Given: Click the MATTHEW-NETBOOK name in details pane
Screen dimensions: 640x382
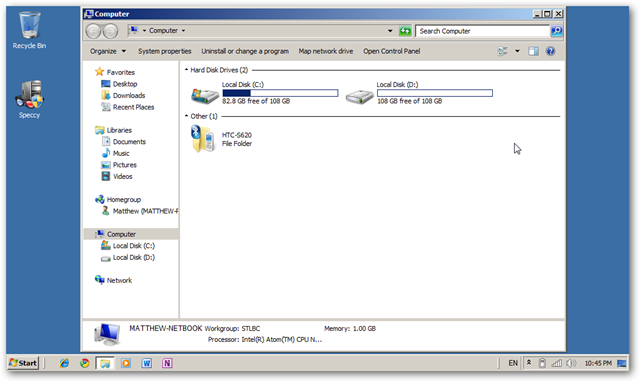Looking at the screenshot, I should tap(166, 328).
